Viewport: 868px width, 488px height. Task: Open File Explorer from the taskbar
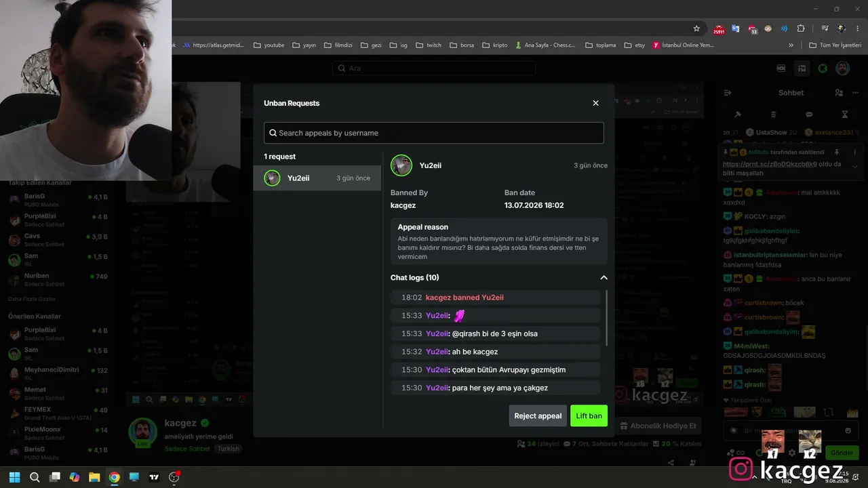94,477
